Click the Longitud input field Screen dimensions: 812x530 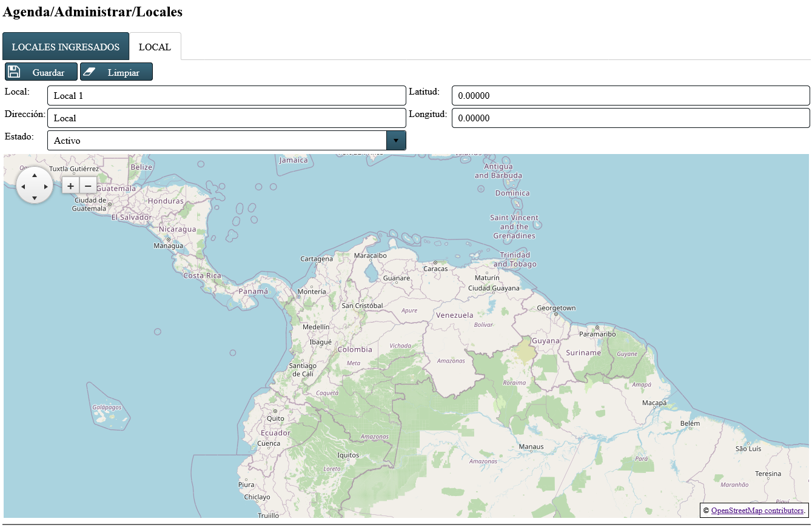(x=631, y=118)
